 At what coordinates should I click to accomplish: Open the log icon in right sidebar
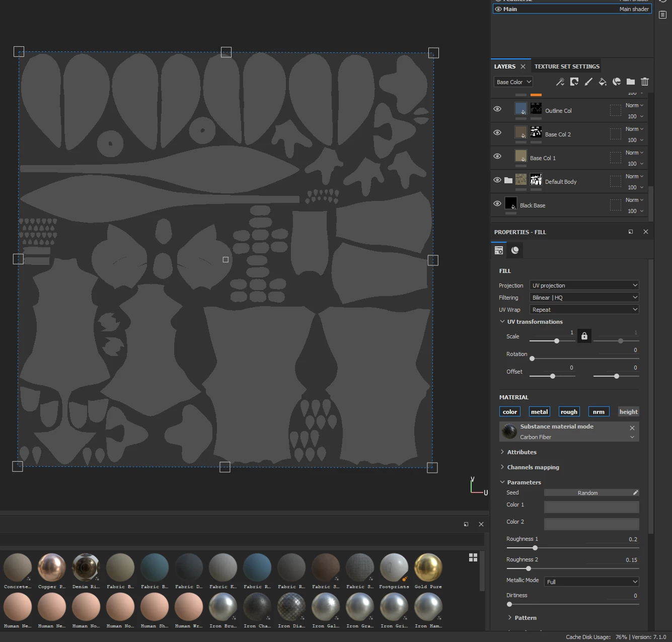[x=663, y=15]
